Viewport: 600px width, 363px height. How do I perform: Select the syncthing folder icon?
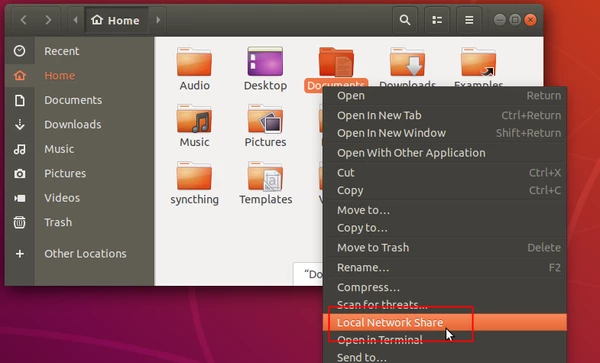pyautogui.click(x=194, y=176)
